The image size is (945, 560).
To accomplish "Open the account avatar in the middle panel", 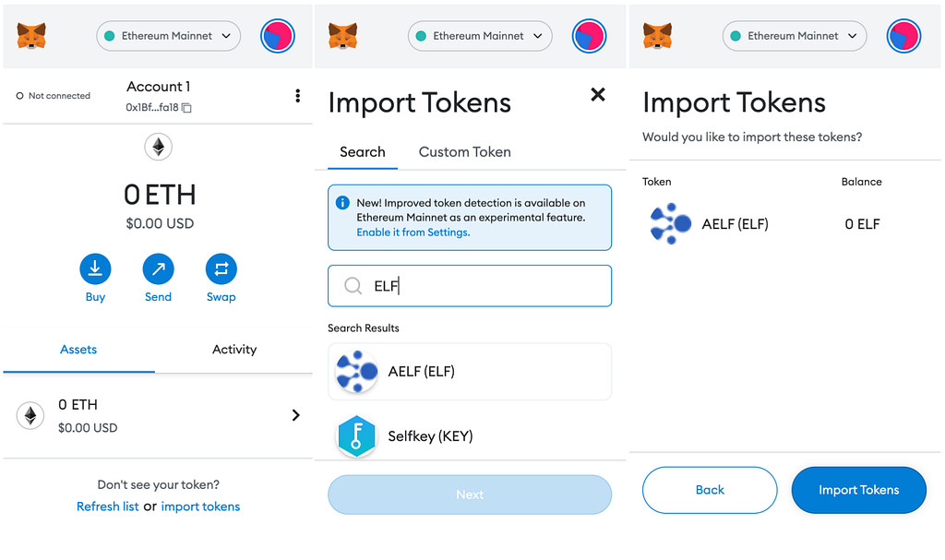I will coord(589,36).
